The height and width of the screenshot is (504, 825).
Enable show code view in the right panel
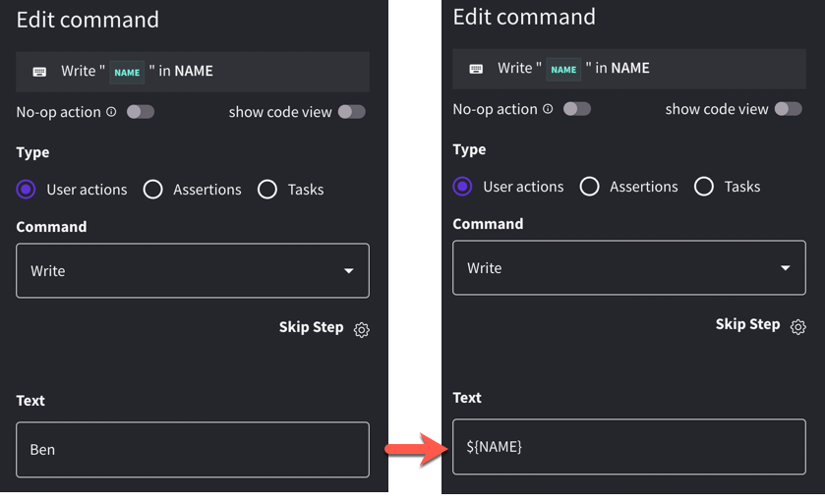pos(788,109)
